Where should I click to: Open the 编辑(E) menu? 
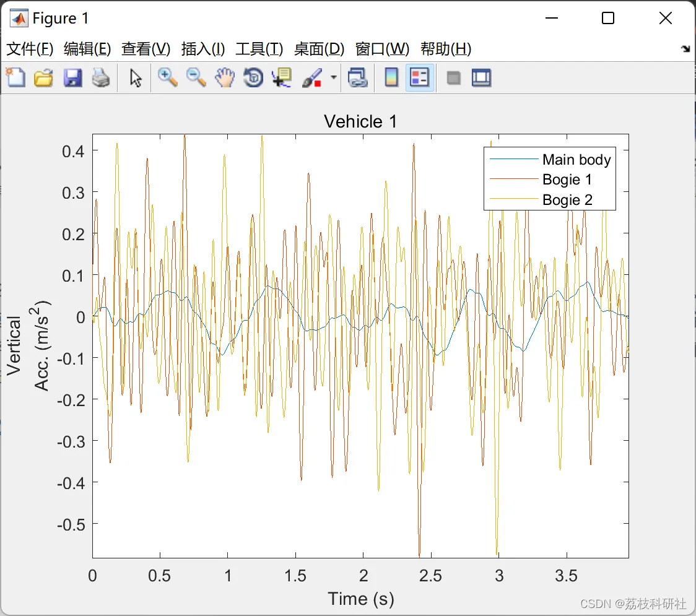pos(87,49)
